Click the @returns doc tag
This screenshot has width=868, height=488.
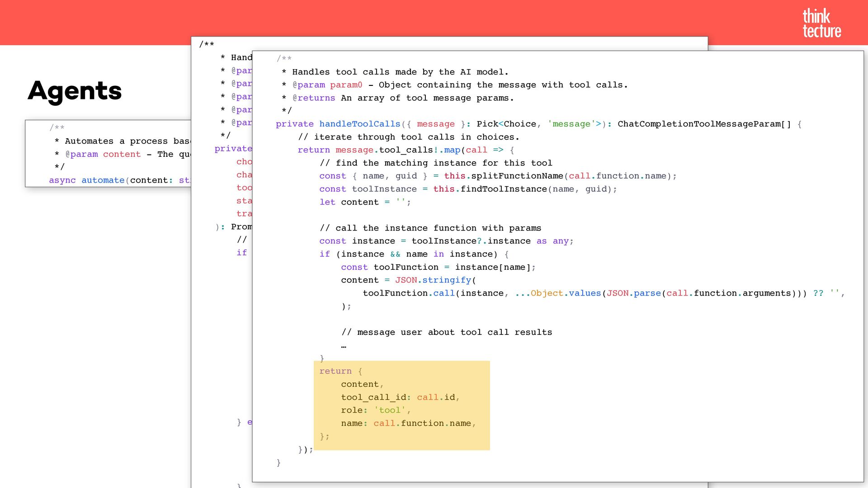[313, 98]
